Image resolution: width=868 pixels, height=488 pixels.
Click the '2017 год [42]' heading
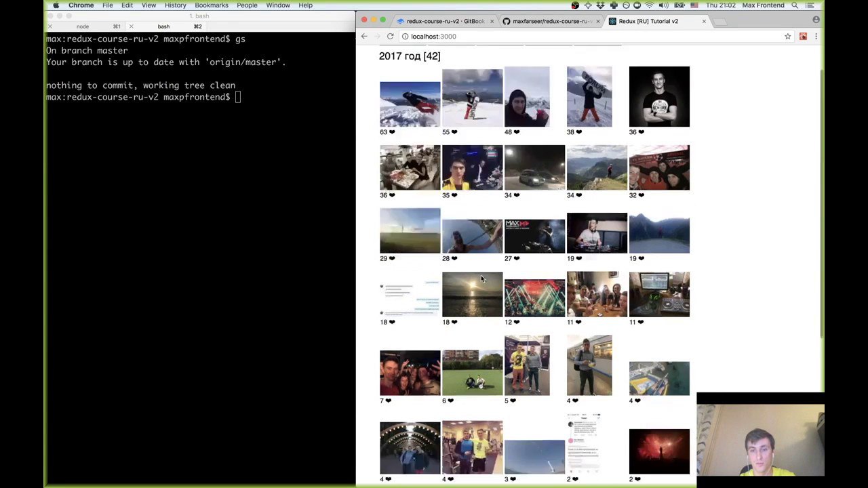point(410,56)
